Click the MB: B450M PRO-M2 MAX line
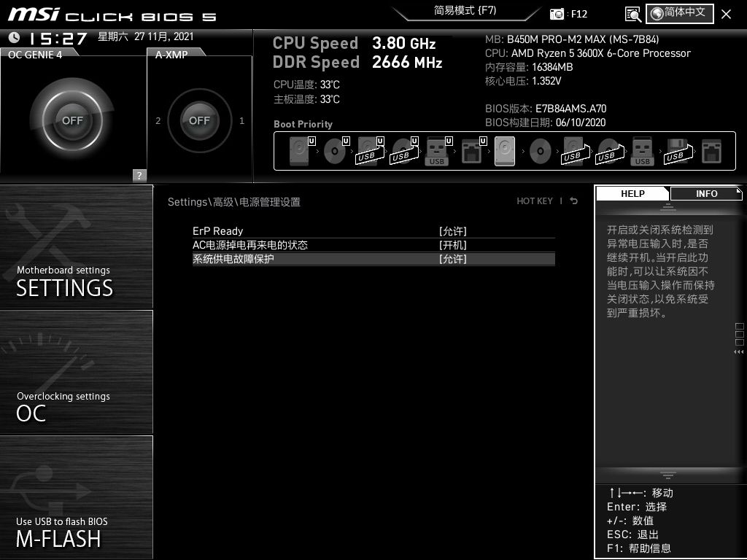This screenshot has width=747, height=560. point(572,39)
